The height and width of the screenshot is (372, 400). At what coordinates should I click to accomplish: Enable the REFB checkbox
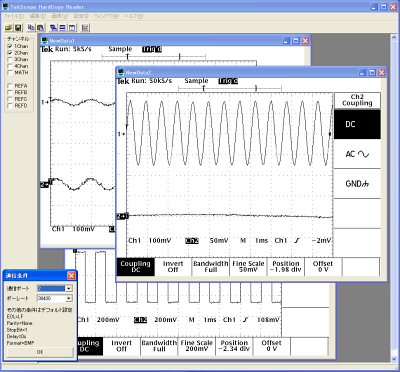(x=10, y=92)
